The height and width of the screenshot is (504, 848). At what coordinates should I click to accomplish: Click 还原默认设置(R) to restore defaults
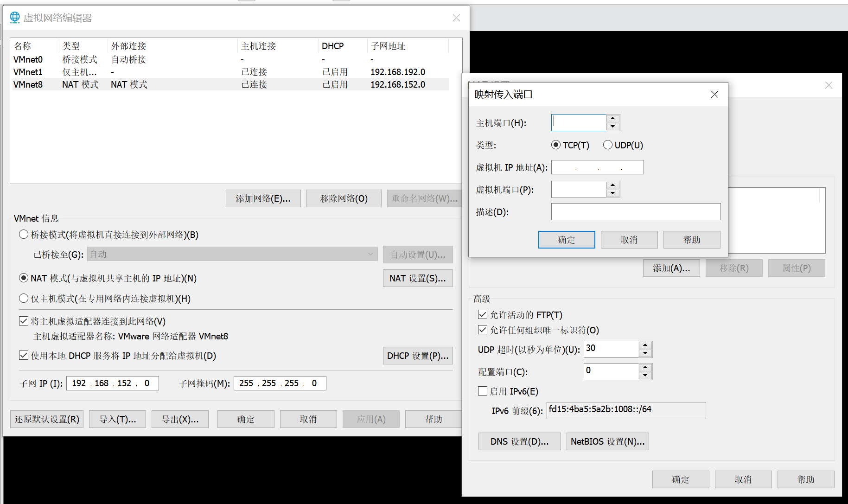(46, 419)
